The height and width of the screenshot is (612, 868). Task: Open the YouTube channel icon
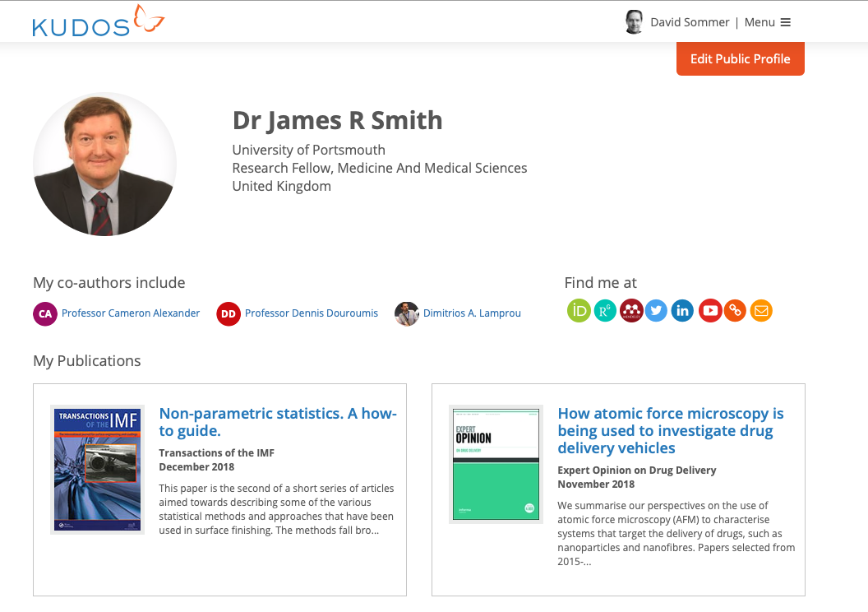(710, 311)
